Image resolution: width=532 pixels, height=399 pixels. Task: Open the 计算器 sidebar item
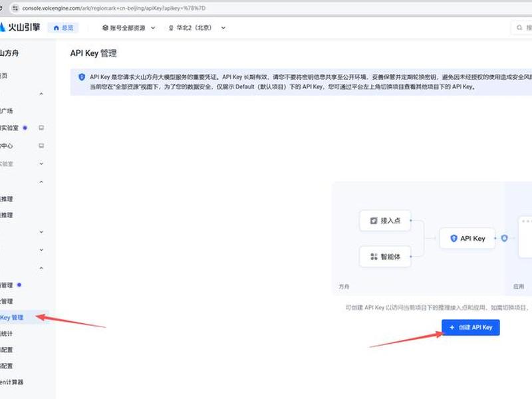pyautogui.click(x=11, y=382)
